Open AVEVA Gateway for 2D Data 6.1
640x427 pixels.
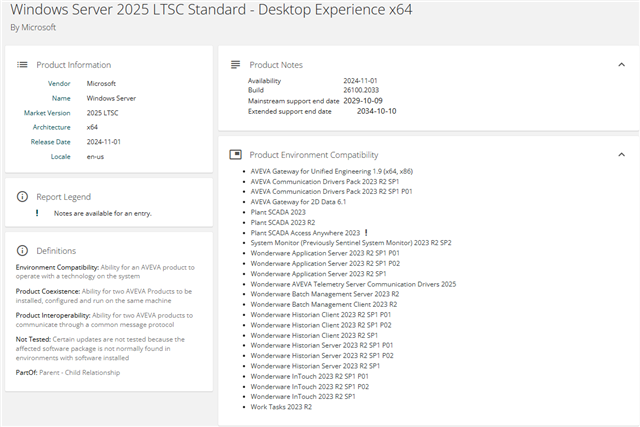[298, 202]
